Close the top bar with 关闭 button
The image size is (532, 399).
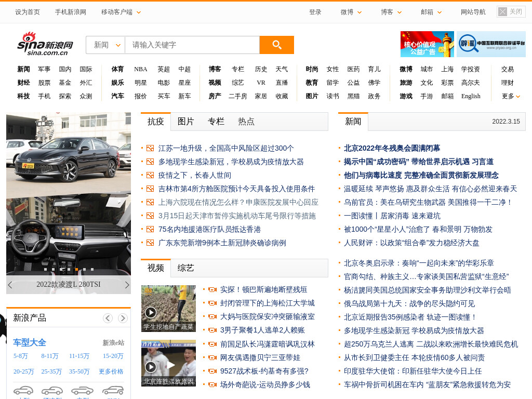coord(511,12)
